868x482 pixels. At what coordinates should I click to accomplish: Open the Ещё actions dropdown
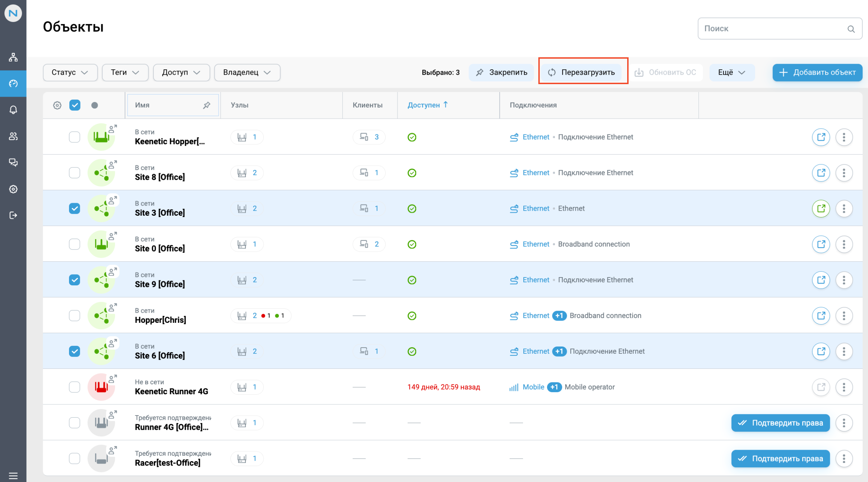pos(731,73)
